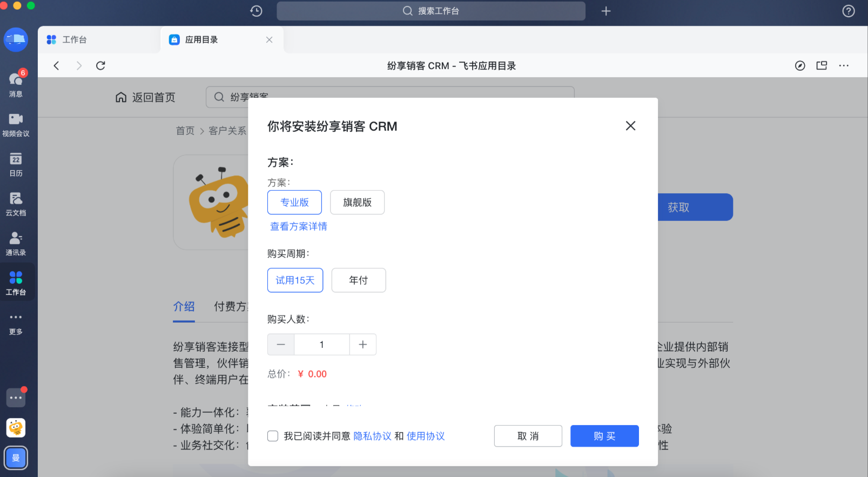Open Contacts in the sidebar
Viewport: 868px width, 477px height.
tap(16, 243)
